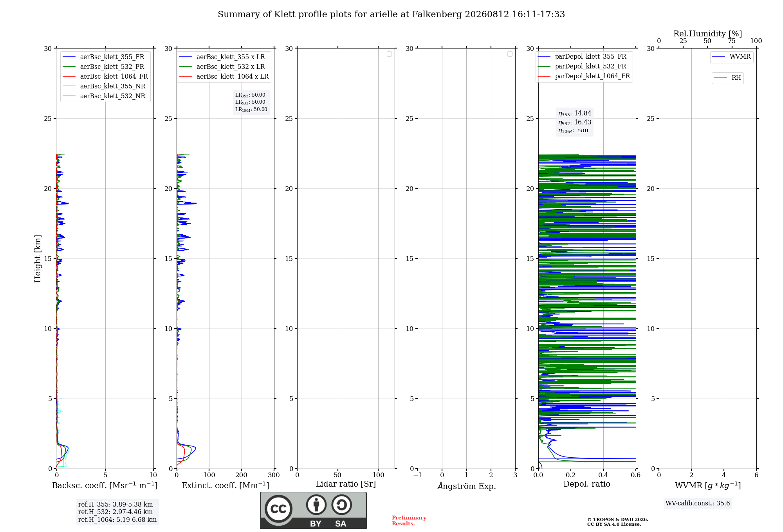Click the Depol. ratio axis label

[587, 484]
